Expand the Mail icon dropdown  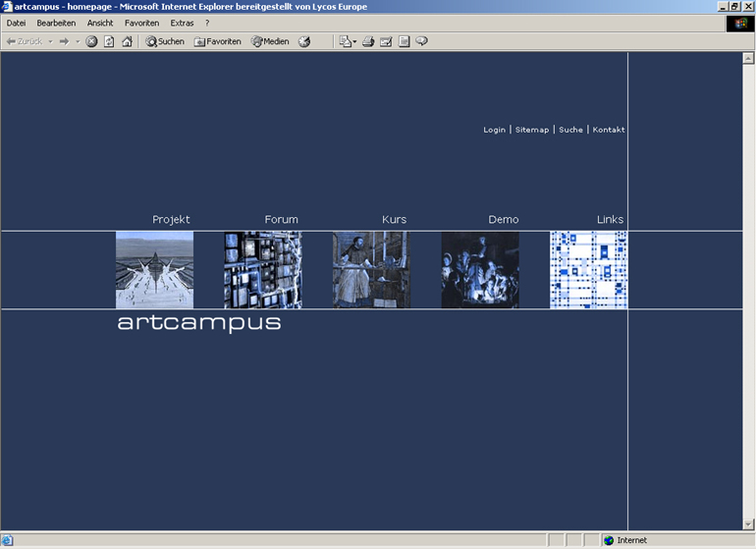pos(354,41)
